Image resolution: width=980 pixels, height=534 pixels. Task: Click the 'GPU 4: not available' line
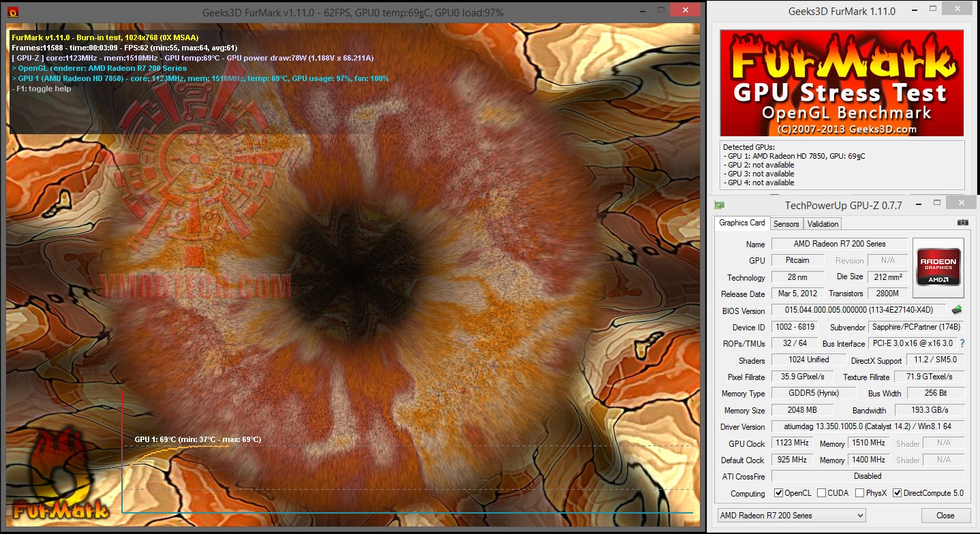click(x=759, y=183)
